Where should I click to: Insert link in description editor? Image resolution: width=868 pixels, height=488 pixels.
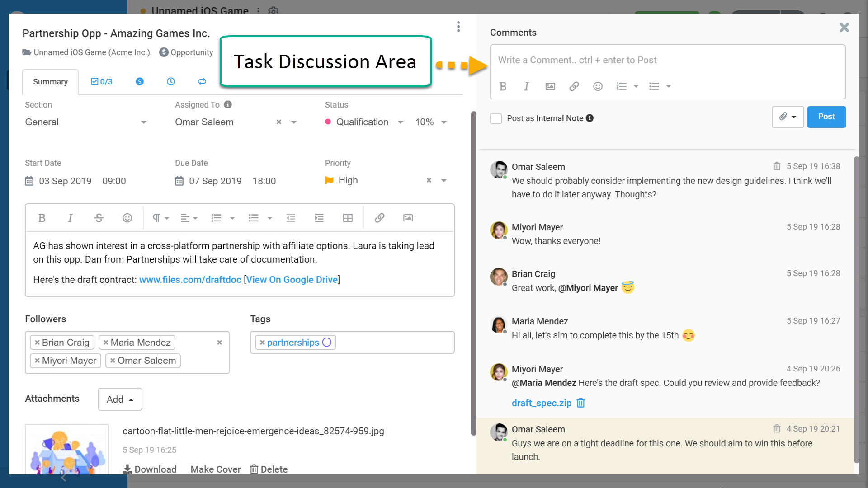[380, 218]
